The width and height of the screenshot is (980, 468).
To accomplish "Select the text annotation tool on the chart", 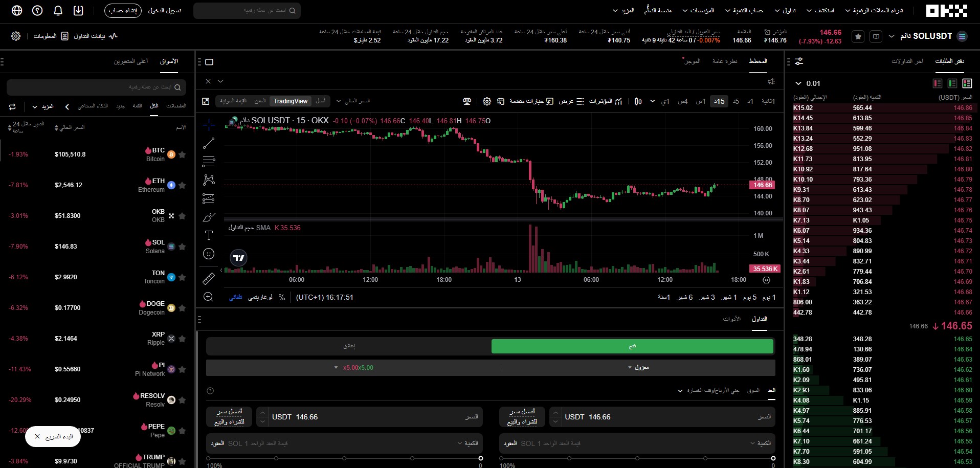I will coord(209,236).
